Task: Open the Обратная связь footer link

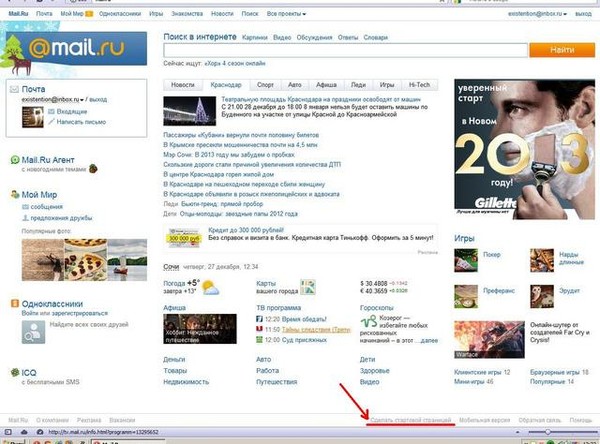Action: (x=540, y=420)
